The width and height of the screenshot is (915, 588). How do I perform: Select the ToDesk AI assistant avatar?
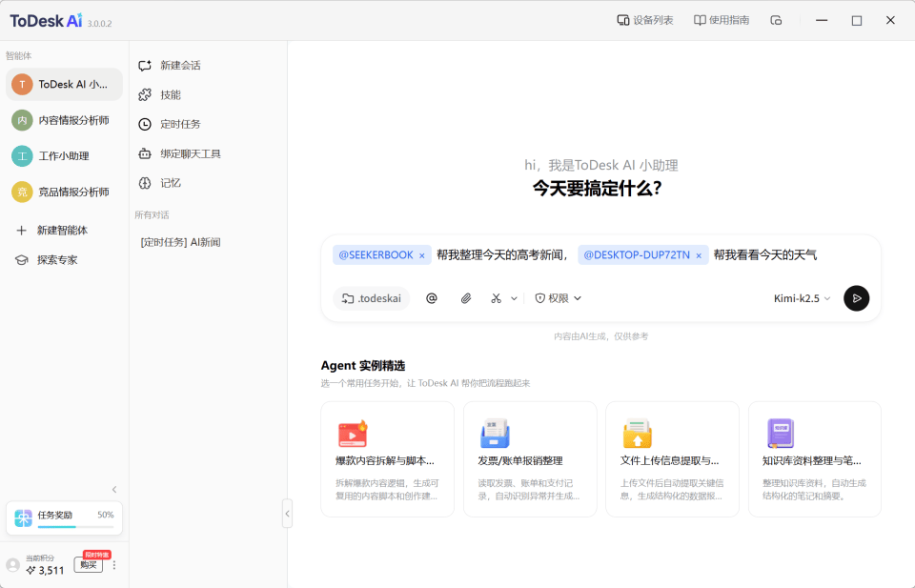tap(22, 85)
